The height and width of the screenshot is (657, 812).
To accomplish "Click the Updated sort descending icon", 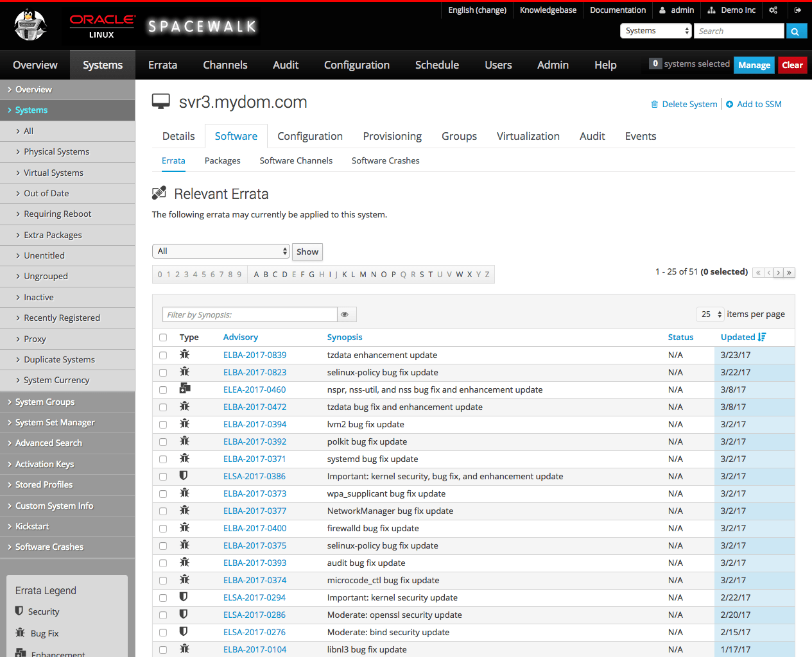I will tap(762, 337).
